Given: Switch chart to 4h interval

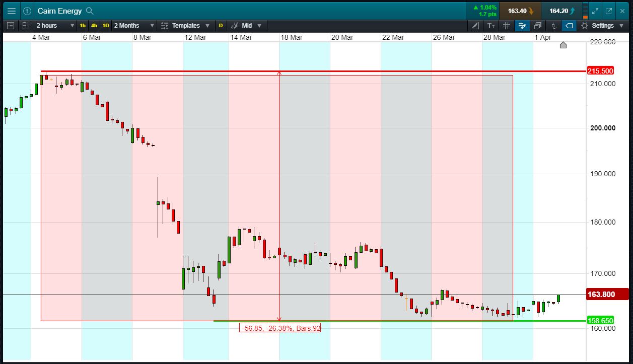Looking at the screenshot, I should [x=94, y=25].
